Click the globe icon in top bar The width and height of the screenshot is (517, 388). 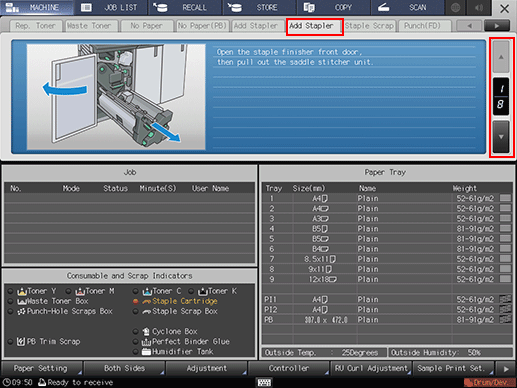(x=456, y=8)
